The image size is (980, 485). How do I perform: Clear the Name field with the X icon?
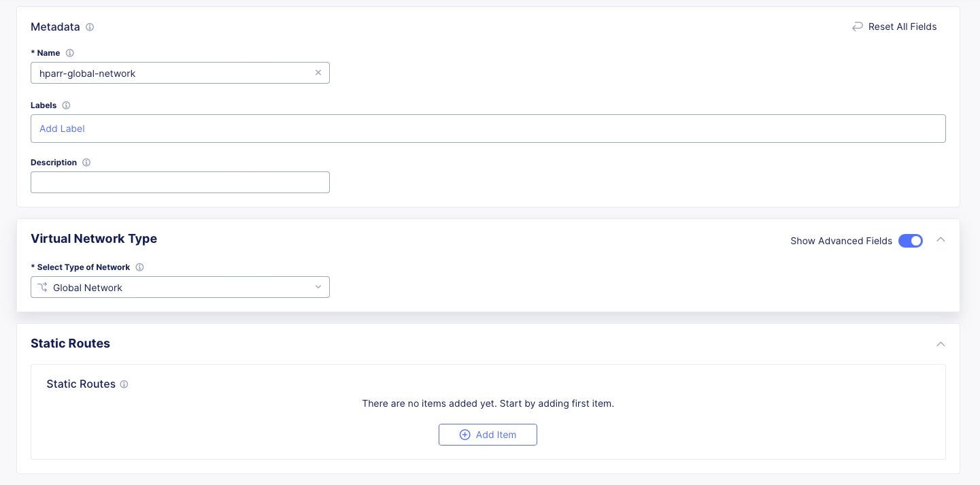(x=318, y=73)
